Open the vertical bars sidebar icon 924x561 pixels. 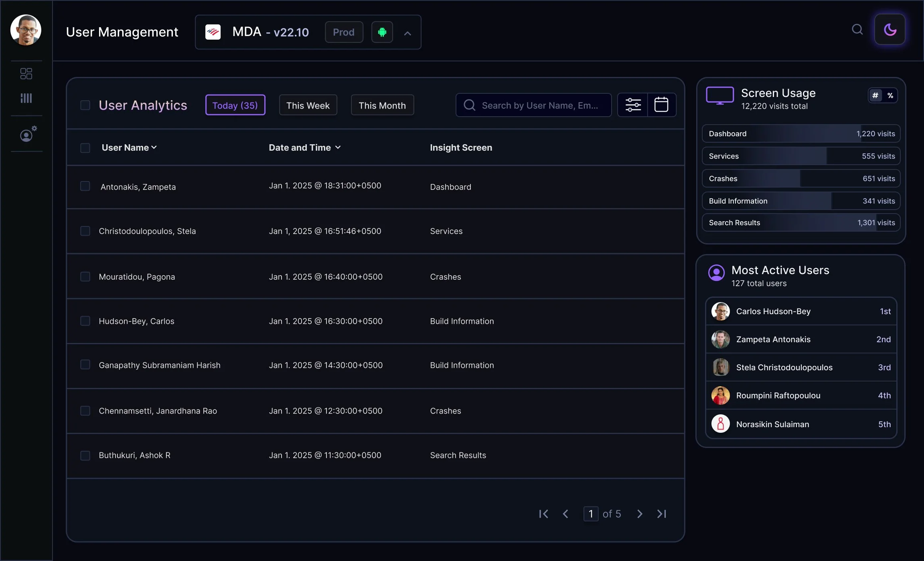pyautogui.click(x=26, y=98)
